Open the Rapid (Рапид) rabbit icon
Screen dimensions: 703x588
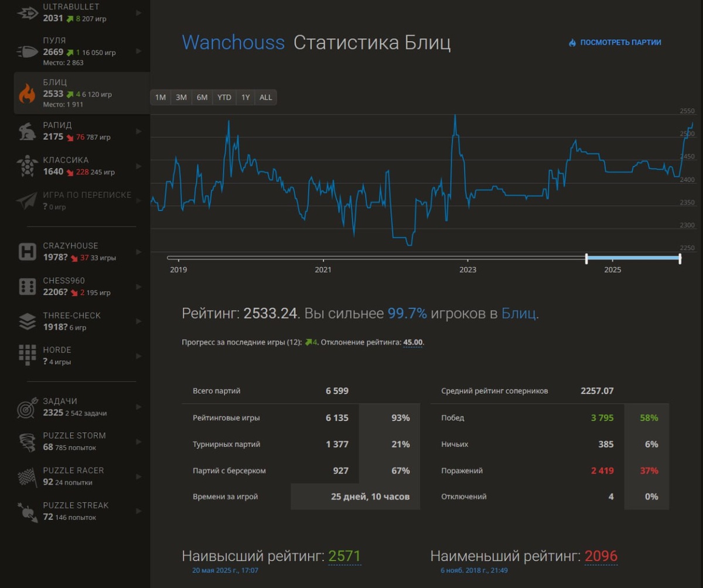coord(27,131)
